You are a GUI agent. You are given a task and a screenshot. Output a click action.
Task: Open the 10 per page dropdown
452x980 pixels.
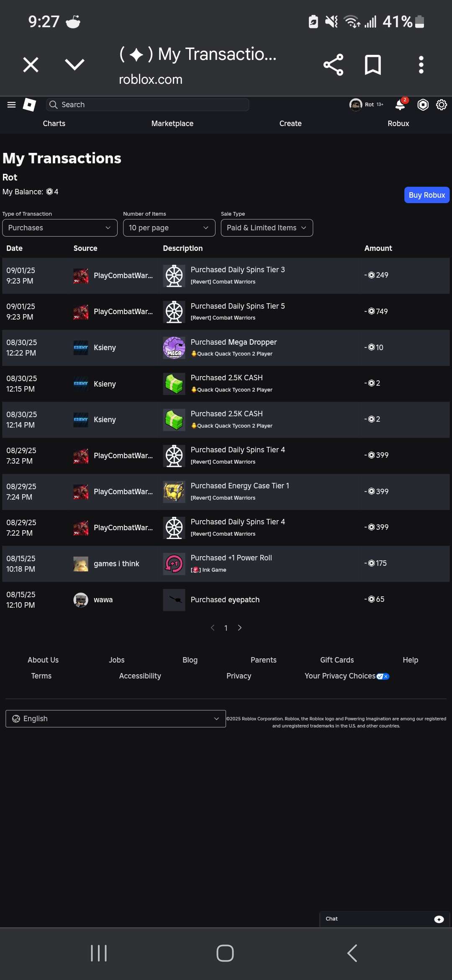tap(169, 228)
